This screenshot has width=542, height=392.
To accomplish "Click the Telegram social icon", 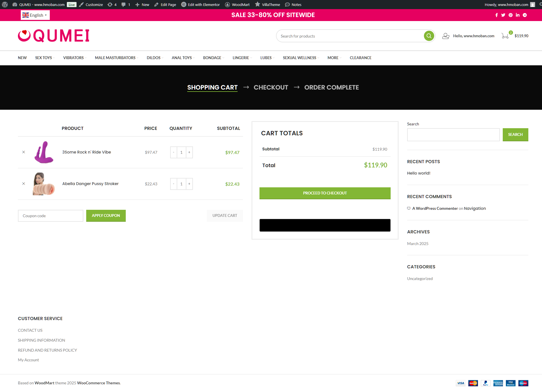I will point(525,15).
